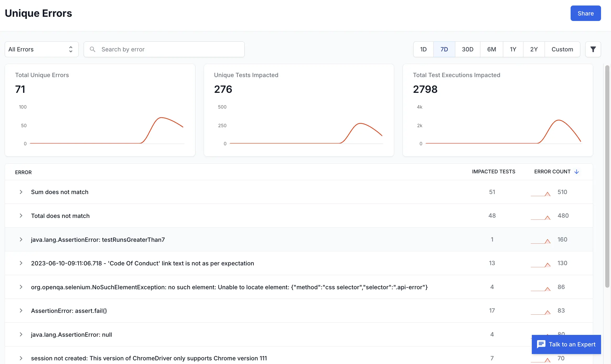Switch the time range to 30D
Image resolution: width=611 pixels, height=364 pixels.
click(467, 49)
